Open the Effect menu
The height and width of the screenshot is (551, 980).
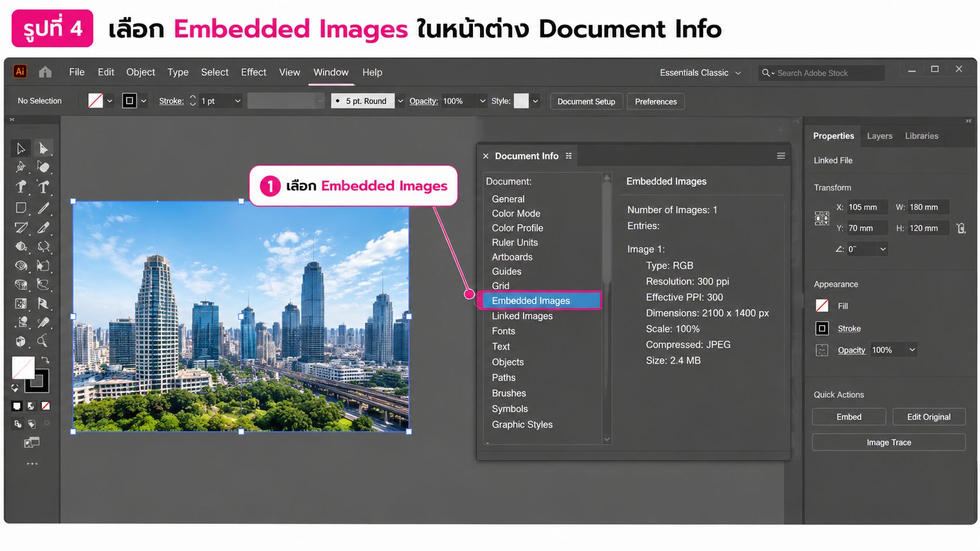tap(253, 72)
